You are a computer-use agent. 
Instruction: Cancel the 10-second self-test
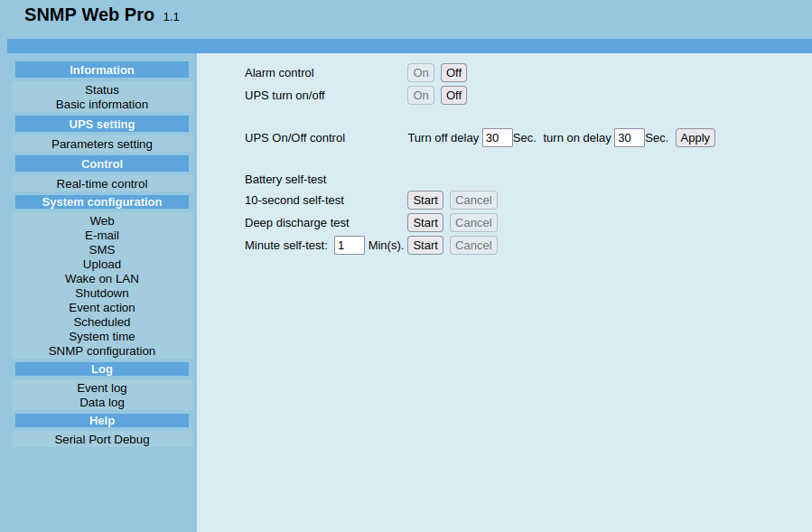click(473, 200)
